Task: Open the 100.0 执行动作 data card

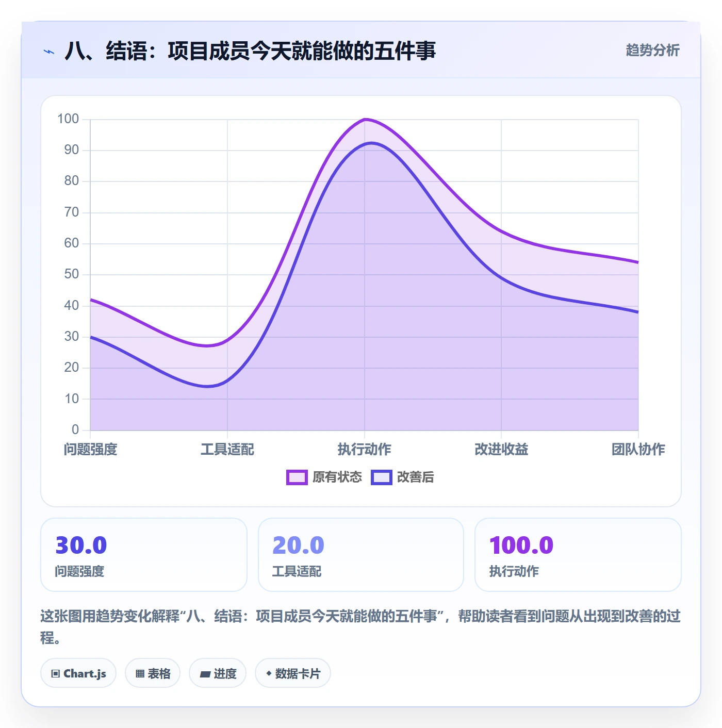Action: 578,555
